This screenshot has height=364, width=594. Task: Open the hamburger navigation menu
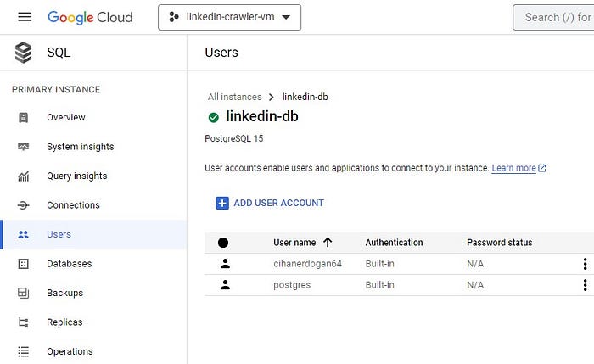[x=25, y=17]
